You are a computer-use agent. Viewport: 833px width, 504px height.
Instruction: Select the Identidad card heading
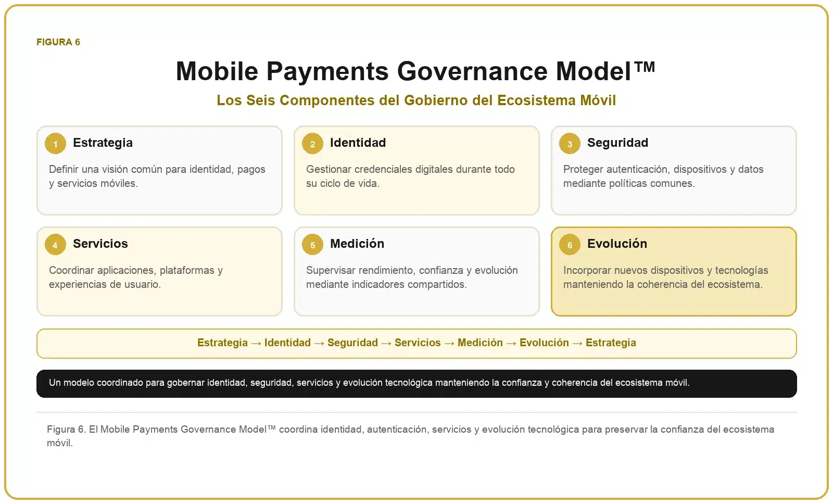pyautogui.click(x=358, y=143)
